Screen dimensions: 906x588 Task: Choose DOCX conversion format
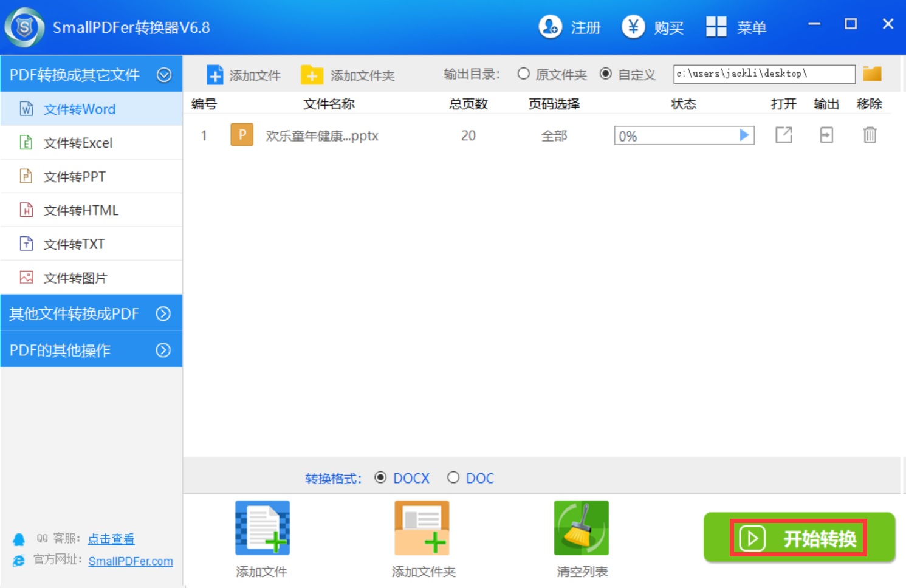[x=380, y=477]
